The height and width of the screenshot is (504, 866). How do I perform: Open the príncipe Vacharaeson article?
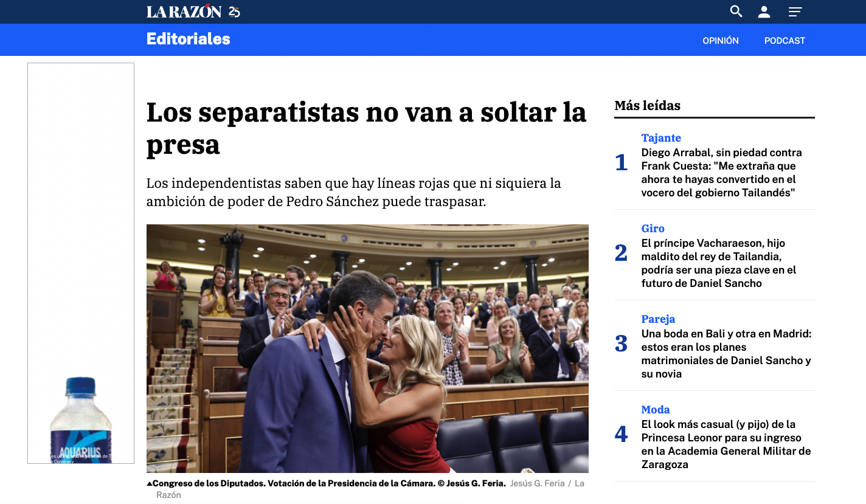(x=719, y=263)
